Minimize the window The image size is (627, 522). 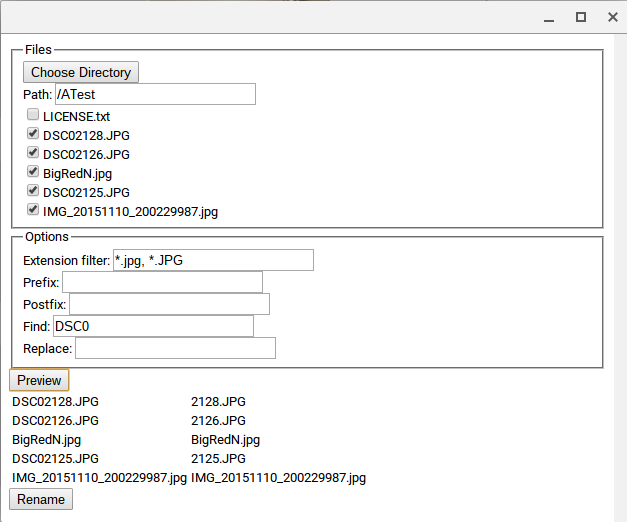point(549,18)
